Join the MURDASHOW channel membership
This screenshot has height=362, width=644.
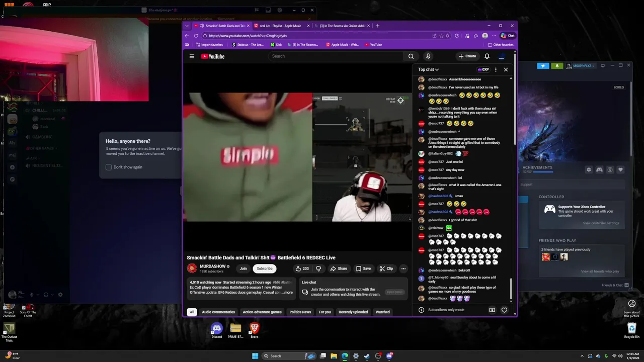(243, 268)
